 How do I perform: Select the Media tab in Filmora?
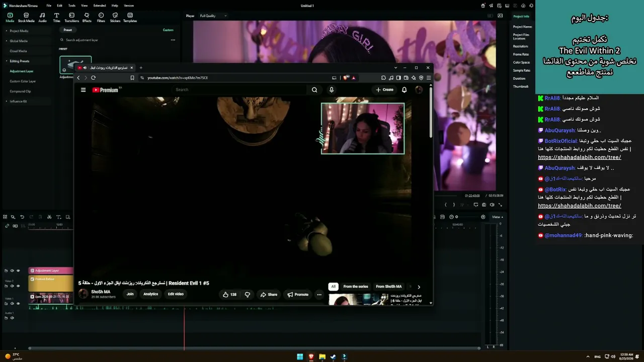[10, 18]
